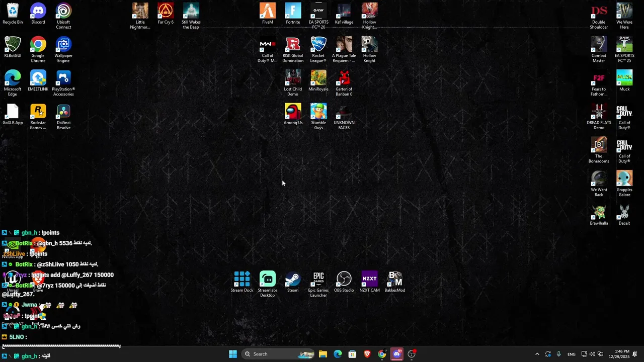The image size is (644, 362).
Task: Select EA SPORTS FC 26 icon
Action: pyautogui.click(x=318, y=16)
